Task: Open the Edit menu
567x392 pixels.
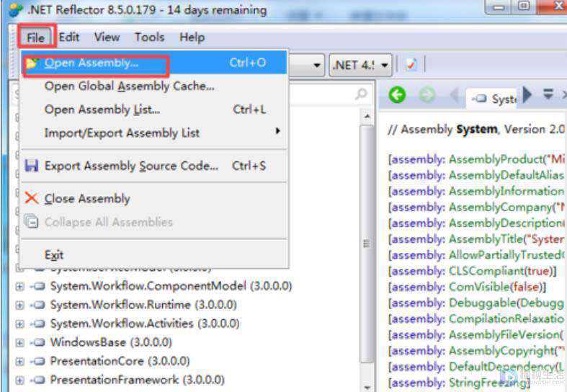Action: [68, 37]
